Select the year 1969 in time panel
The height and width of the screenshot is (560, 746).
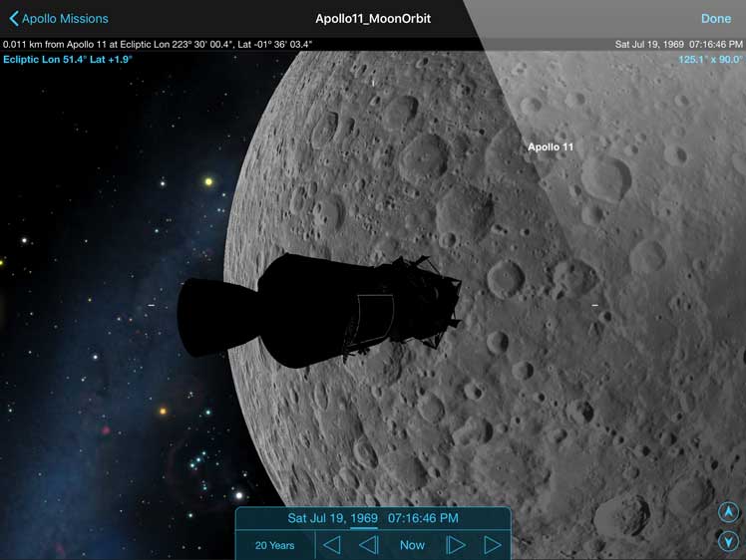point(364,518)
